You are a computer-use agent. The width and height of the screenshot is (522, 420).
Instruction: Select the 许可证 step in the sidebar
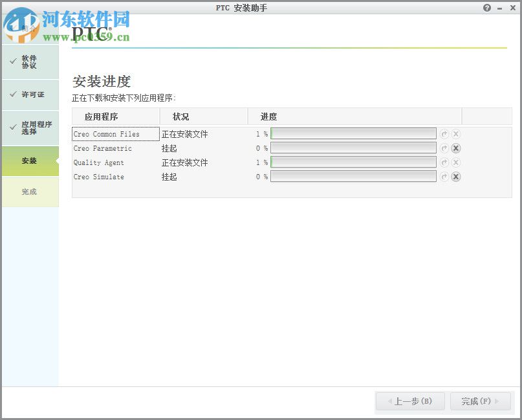coord(30,94)
